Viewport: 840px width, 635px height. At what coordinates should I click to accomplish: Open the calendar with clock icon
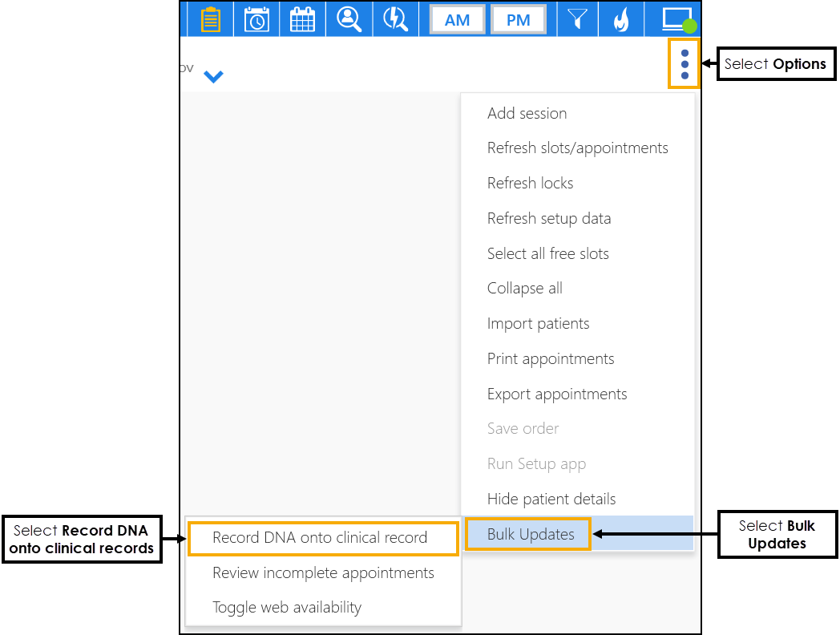pyautogui.click(x=256, y=19)
